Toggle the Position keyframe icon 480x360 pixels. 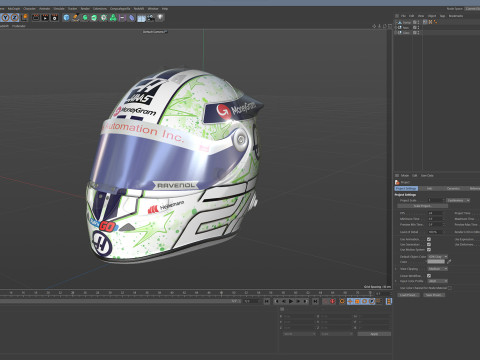[x=350, y=301]
